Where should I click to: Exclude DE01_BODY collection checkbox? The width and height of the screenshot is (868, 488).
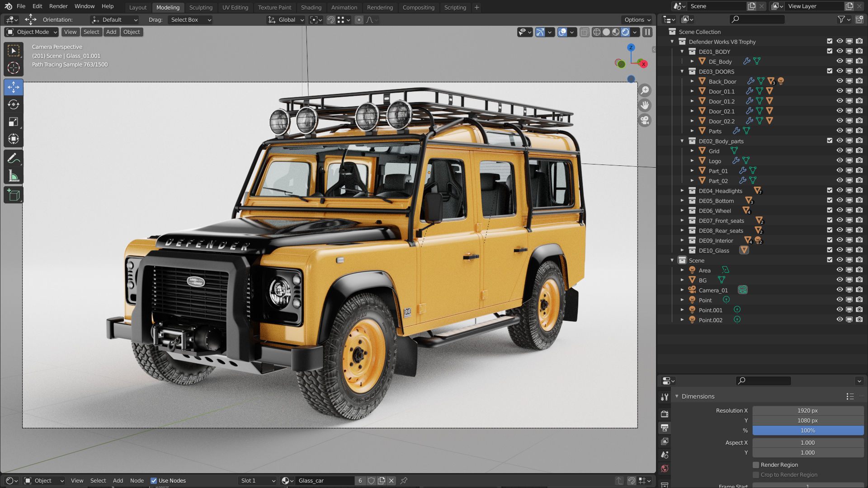click(x=830, y=52)
